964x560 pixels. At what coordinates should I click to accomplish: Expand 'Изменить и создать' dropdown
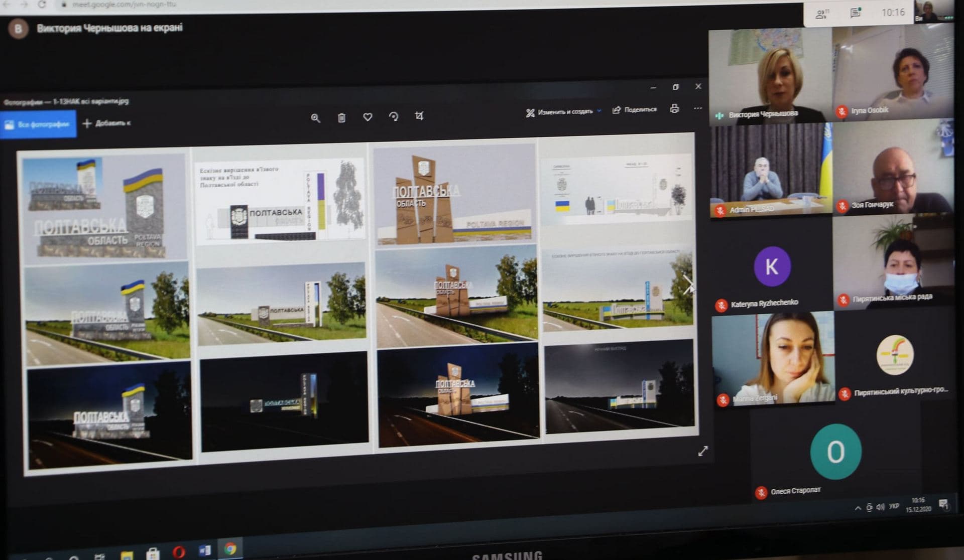563,112
